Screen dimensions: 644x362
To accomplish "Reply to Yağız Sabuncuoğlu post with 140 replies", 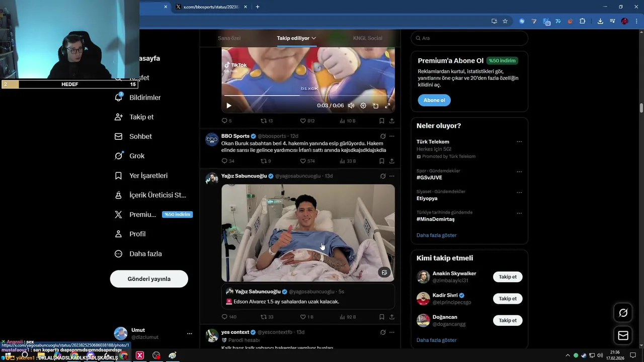I will coord(229,317).
